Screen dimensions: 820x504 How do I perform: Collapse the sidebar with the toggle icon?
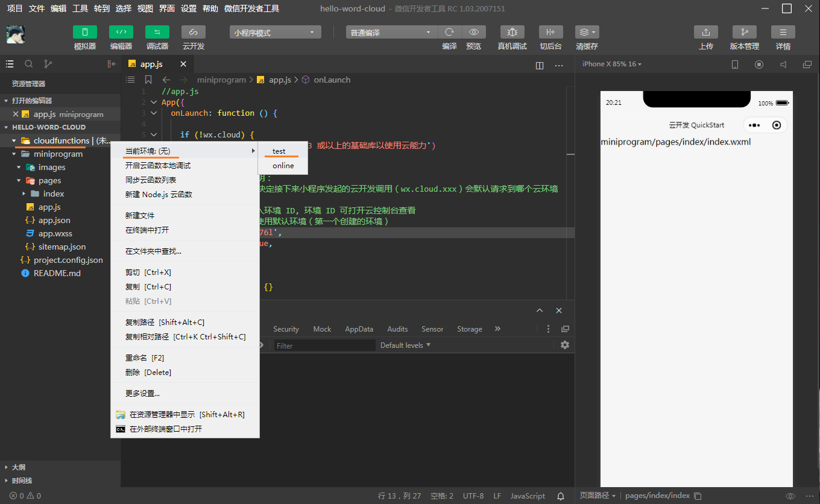(112, 64)
